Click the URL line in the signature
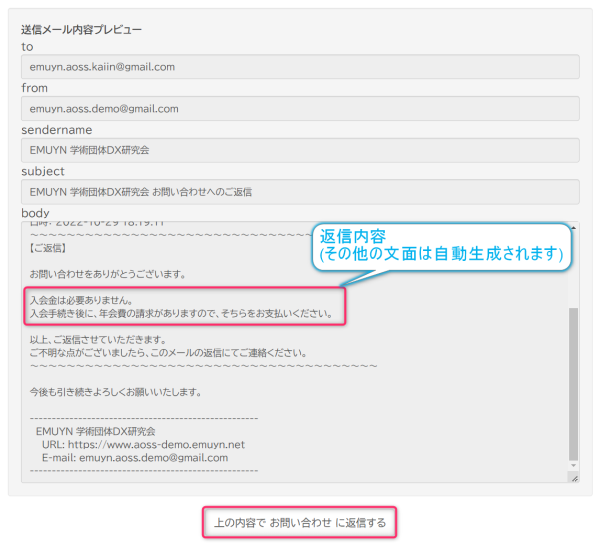This screenshot has width=600, height=546. [x=143, y=444]
